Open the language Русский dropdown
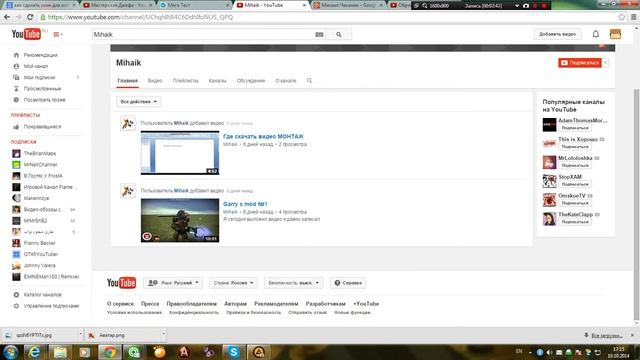This screenshot has height=360, width=640. point(173,283)
